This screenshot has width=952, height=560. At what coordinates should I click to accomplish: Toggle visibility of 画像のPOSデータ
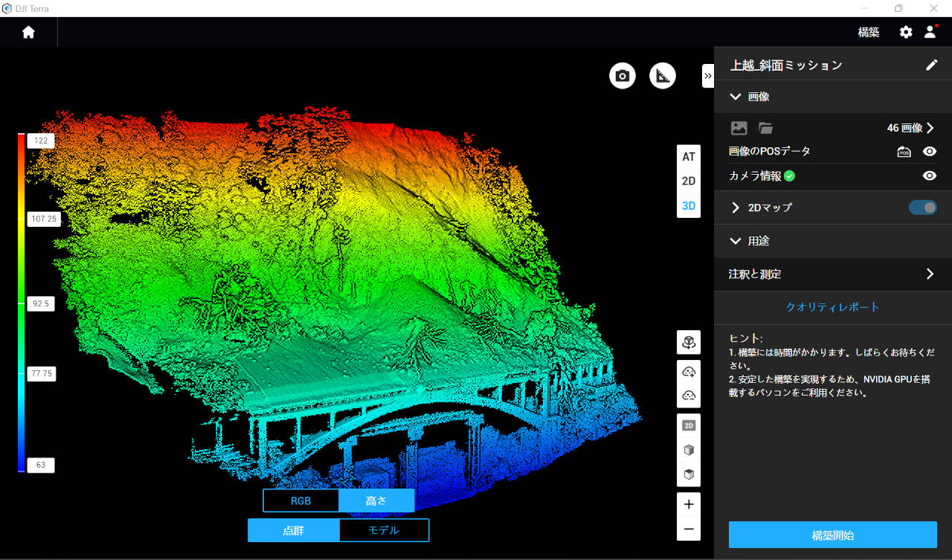[929, 152]
